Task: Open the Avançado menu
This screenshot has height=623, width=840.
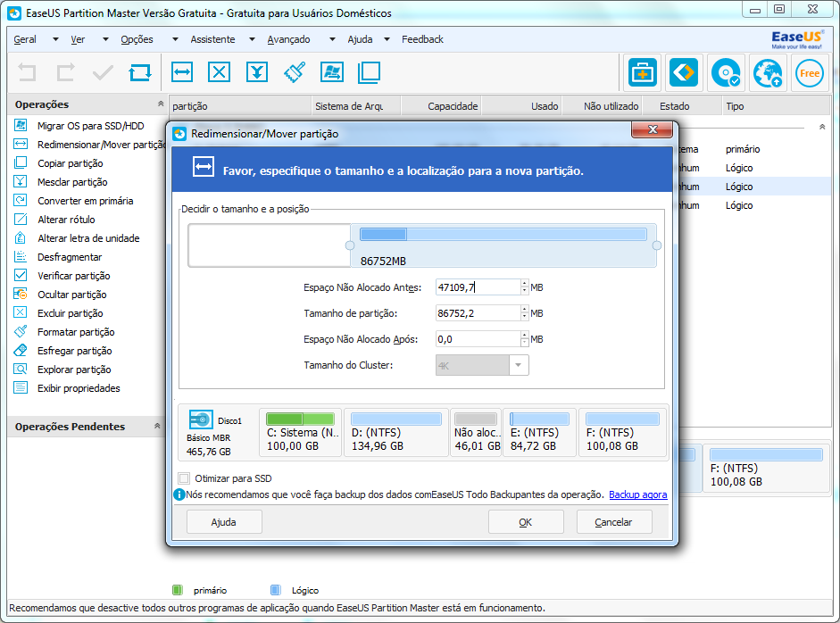Action: [288, 39]
